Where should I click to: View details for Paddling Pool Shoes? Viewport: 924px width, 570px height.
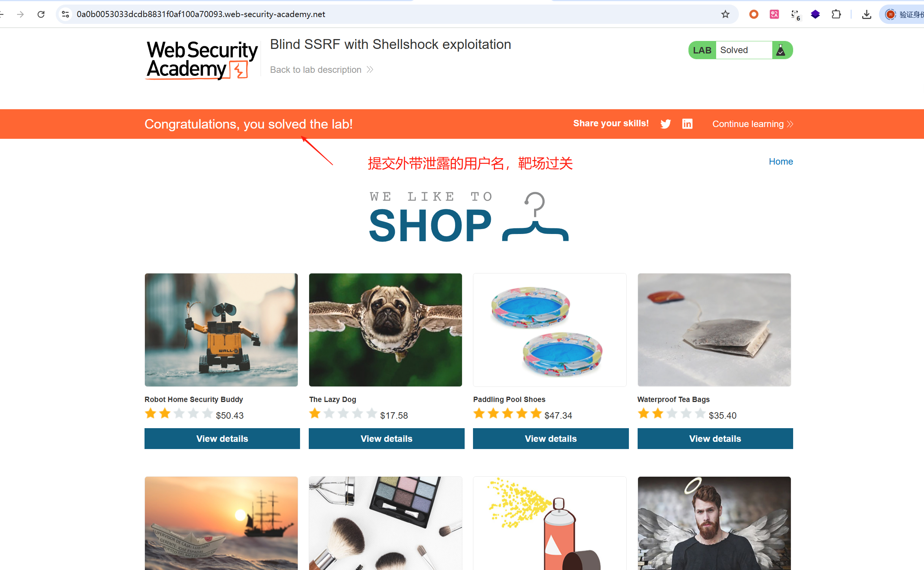[x=551, y=439]
